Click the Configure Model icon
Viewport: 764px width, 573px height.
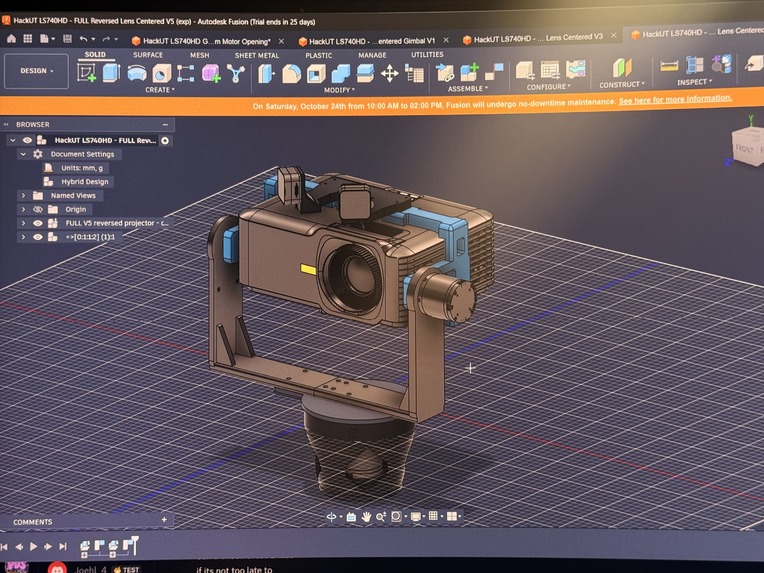click(525, 70)
